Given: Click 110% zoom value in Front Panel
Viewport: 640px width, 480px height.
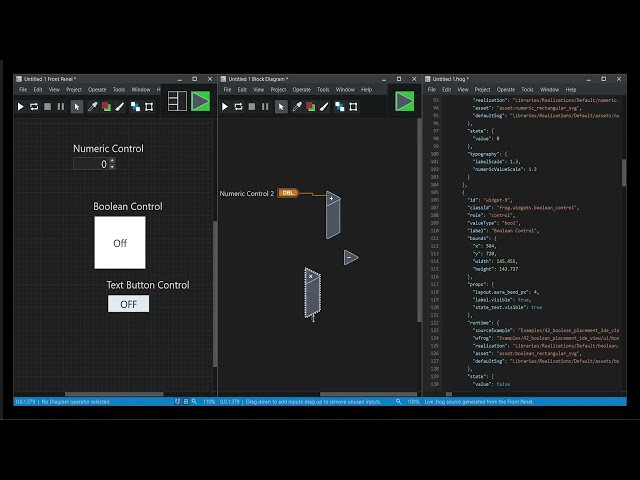Looking at the screenshot, I should (209, 402).
